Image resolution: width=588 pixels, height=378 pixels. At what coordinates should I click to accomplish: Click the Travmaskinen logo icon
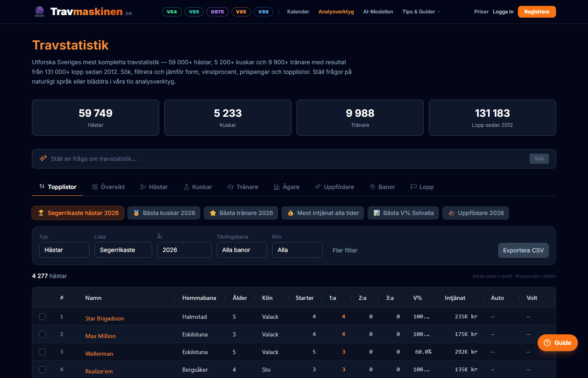(39, 12)
